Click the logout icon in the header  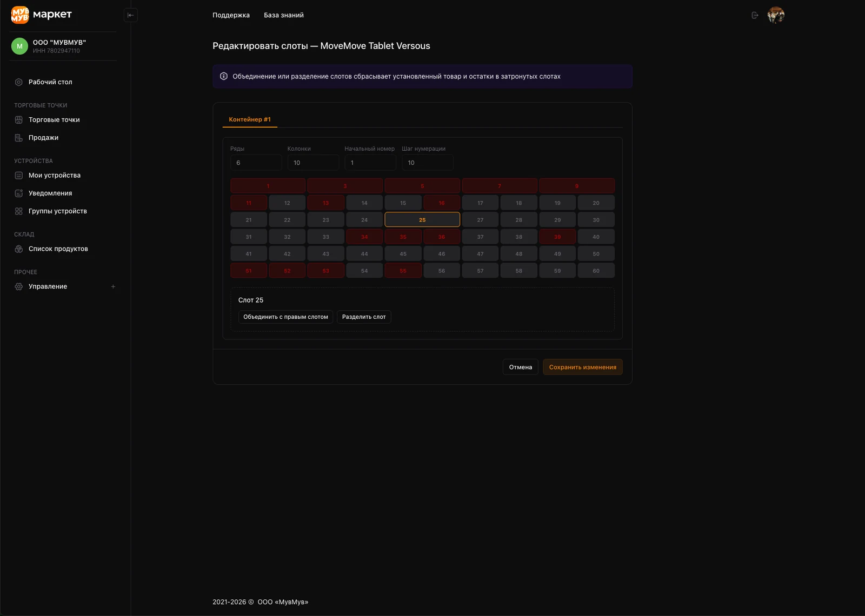point(755,15)
